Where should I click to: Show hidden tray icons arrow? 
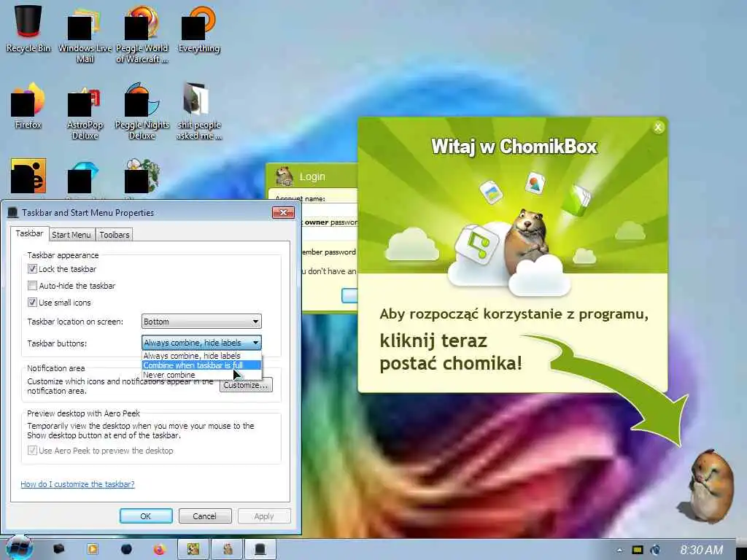[619, 550]
